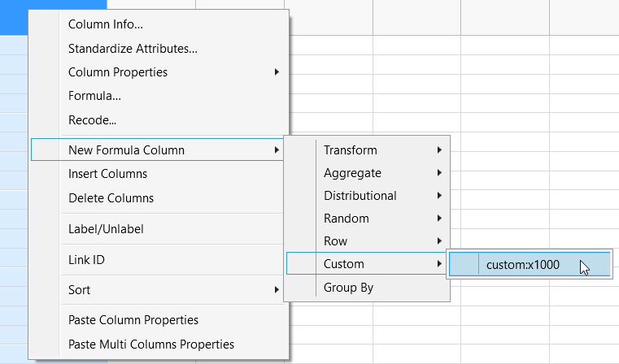Screen dimensions: 619x364
Task: Choose Recode from context menu
Action: (x=92, y=121)
